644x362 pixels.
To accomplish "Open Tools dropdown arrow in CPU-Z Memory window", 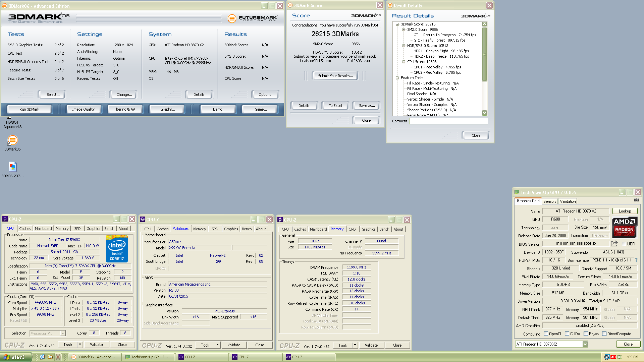I will [x=355, y=345].
